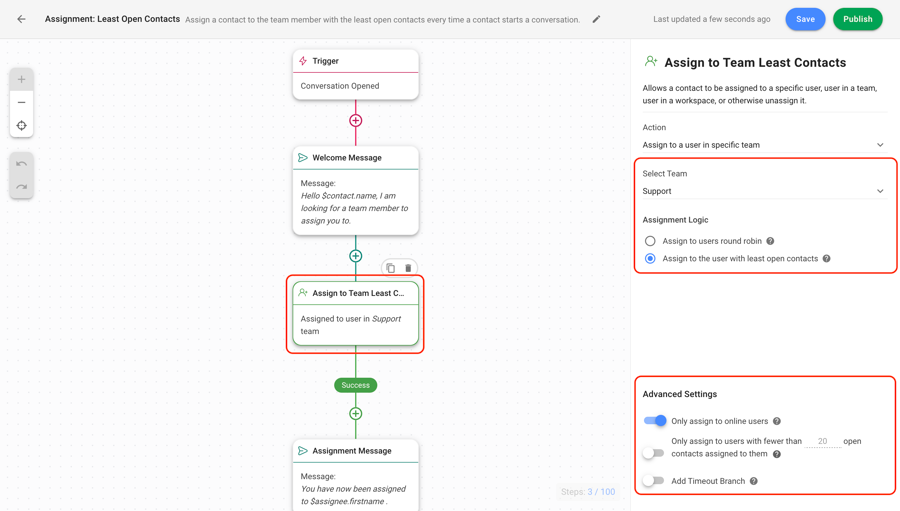Zoom out of the workflow canvas
This screenshot has width=900, height=511.
click(21, 102)
